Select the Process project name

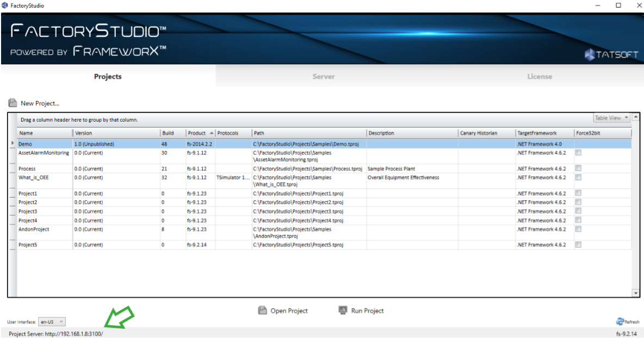27,168
